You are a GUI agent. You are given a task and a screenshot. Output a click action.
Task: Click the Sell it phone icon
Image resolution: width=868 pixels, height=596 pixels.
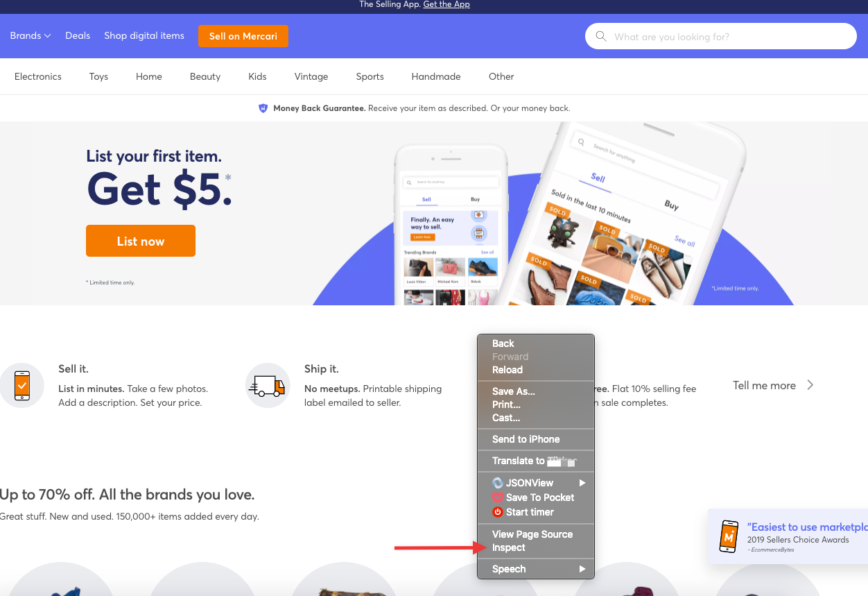(x=22, y=385)
